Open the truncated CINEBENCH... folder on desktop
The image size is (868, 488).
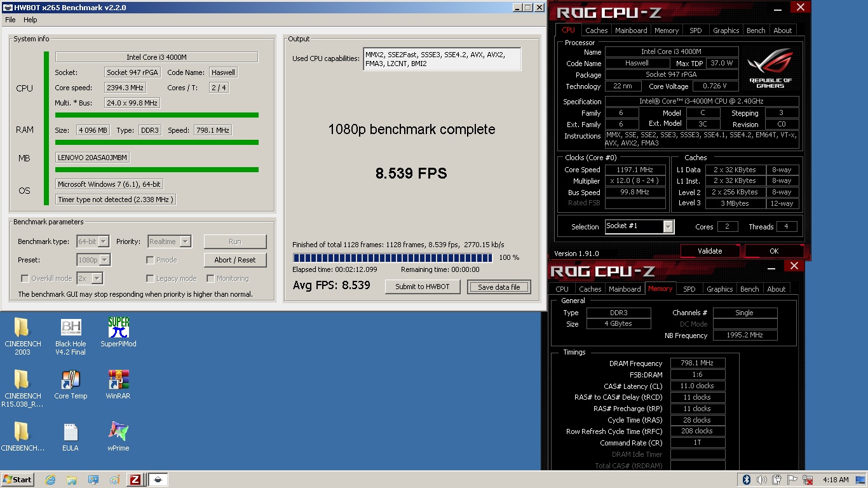(22, 437)
